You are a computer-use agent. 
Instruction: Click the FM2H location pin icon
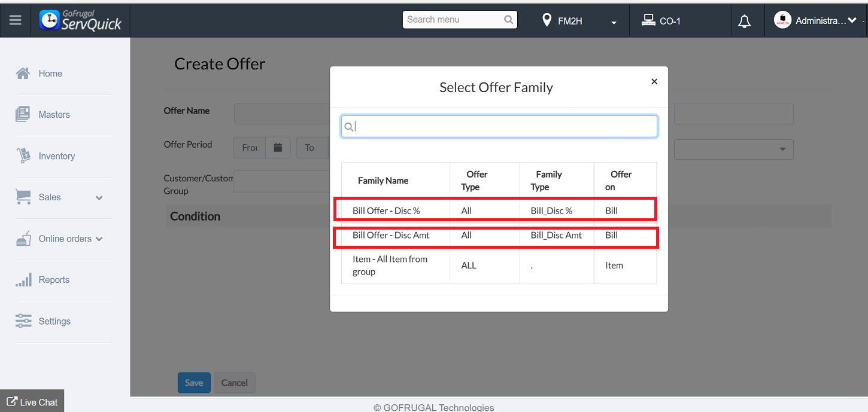[x=546, y=20]
